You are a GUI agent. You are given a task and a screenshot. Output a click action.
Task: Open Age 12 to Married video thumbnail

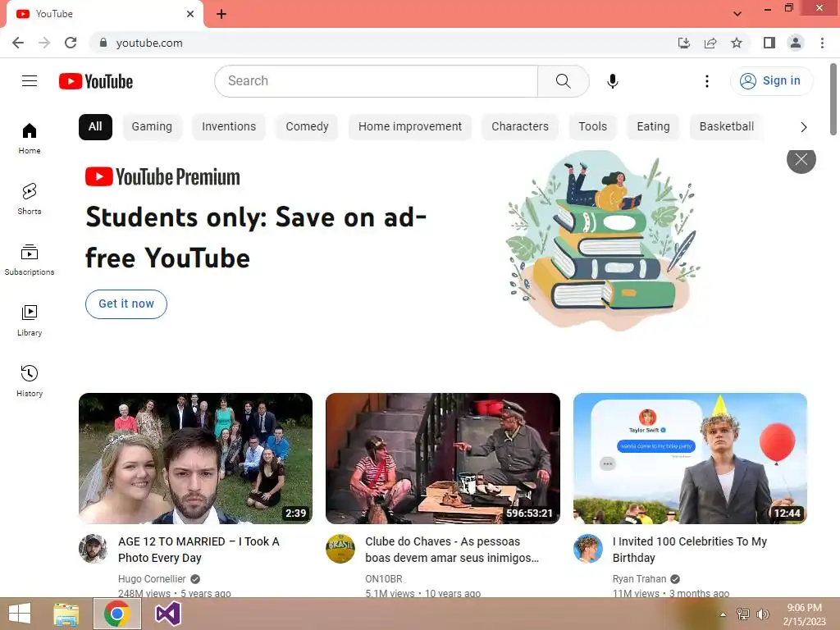click(x=195, y=459)
